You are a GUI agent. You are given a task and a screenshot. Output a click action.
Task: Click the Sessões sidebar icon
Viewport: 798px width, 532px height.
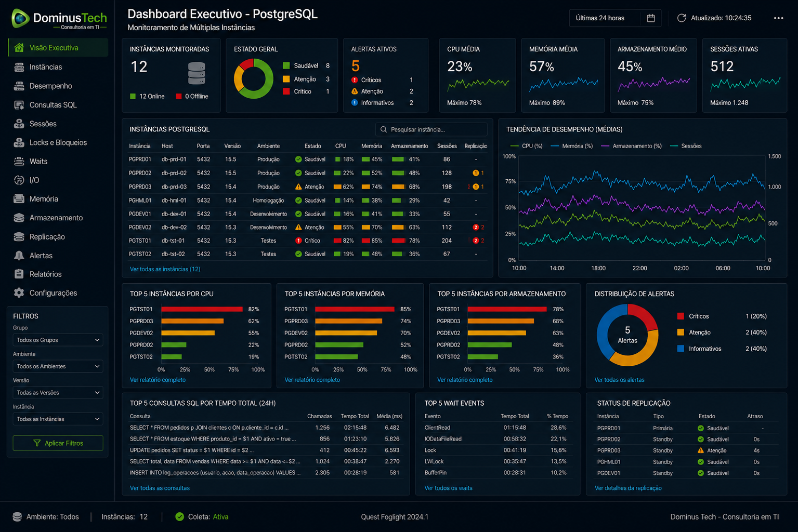(19, 124)
